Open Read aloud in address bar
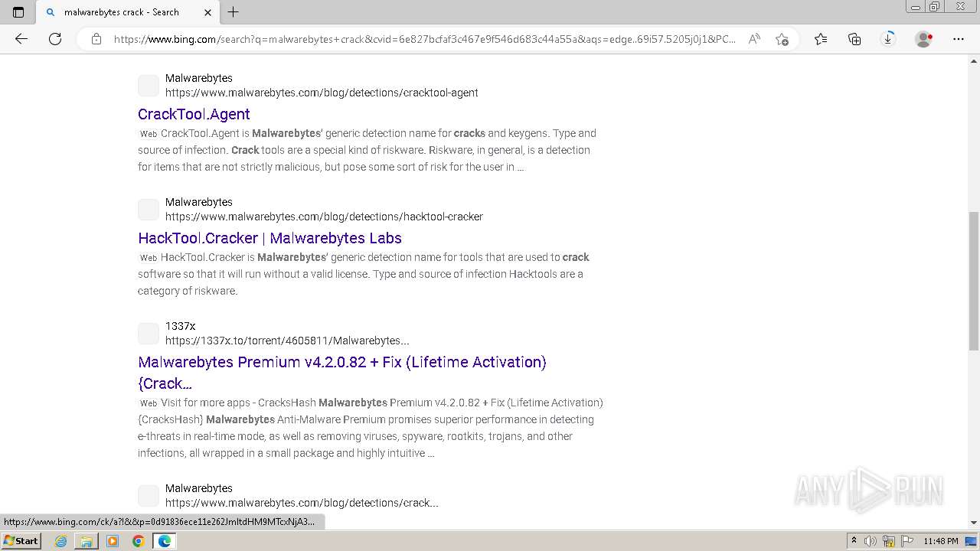Screen dimensions: 980x551 coord(754,39)
